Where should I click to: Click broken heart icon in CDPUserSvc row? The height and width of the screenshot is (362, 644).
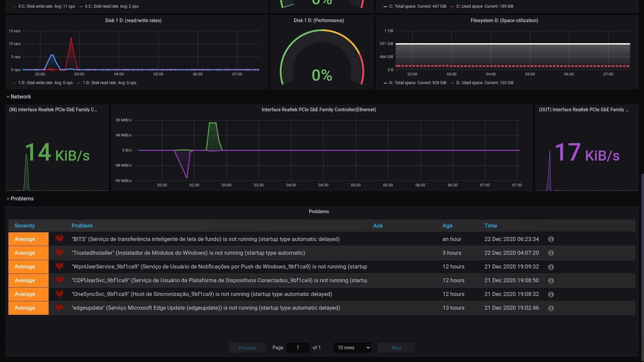pyautogui.click(x=59, y=280)
